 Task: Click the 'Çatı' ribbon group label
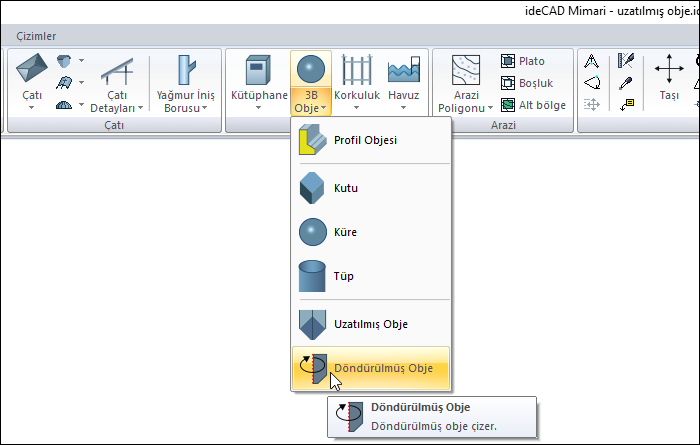pos(114,125)
